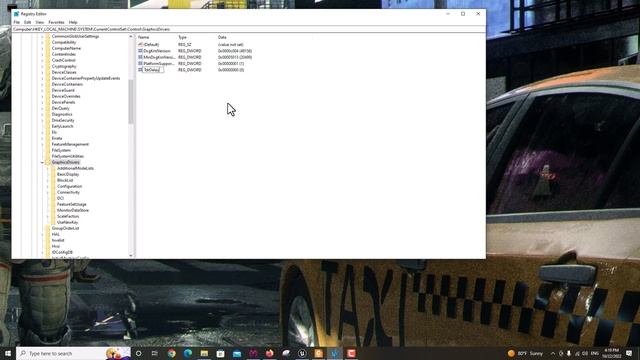Select the BasicDisplay subkey
640x360 pixels.
68,174
